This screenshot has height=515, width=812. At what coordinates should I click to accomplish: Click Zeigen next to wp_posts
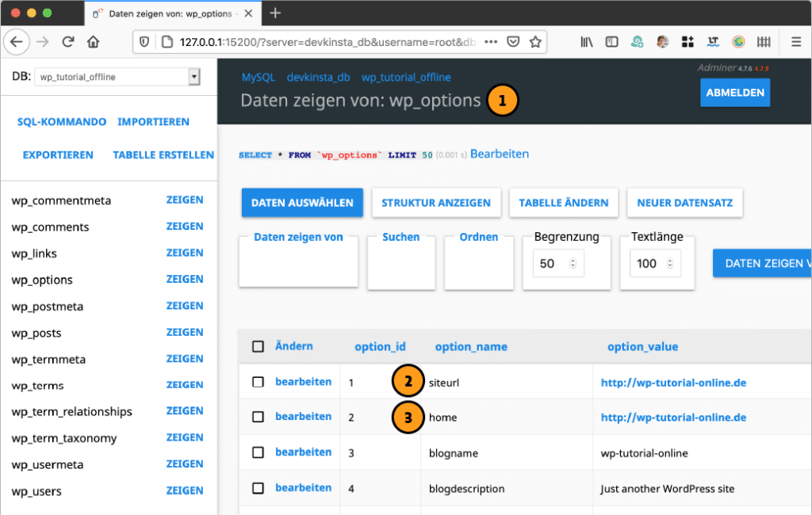[x=184, y=332]
